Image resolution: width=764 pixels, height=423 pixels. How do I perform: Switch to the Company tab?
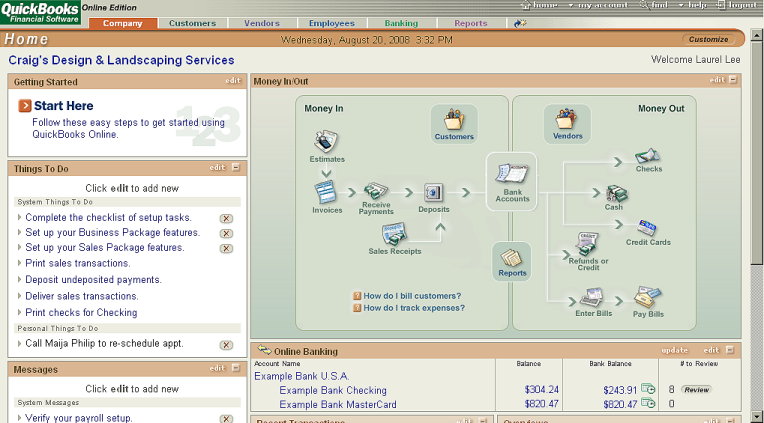coord(123,23)
